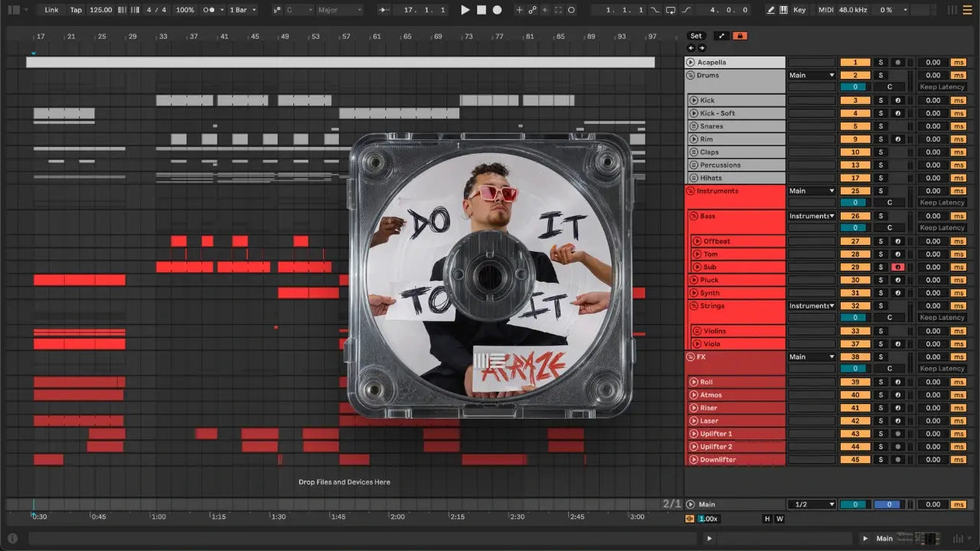Screen dimensions: 980x551
Task: Click the arrangement Record button
Action: 497,10
